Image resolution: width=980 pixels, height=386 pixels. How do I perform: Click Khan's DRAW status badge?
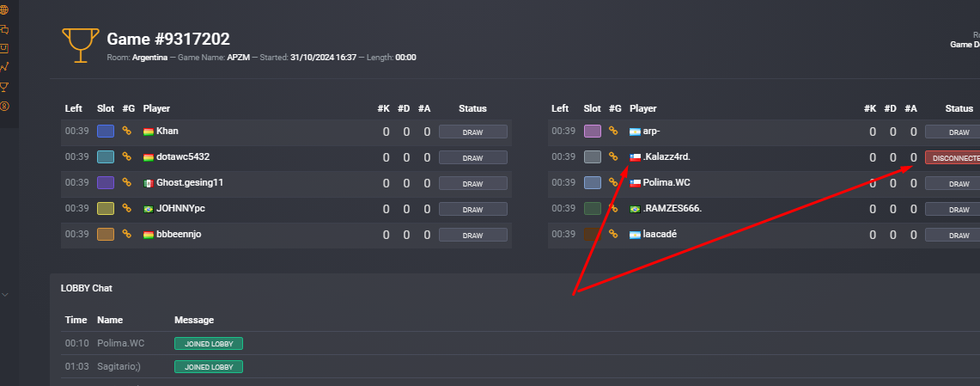(x=472, y=132)
